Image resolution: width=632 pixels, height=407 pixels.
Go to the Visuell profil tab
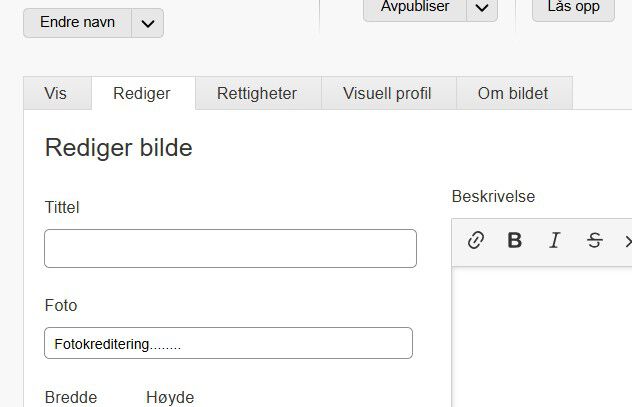tap(389, 93)
